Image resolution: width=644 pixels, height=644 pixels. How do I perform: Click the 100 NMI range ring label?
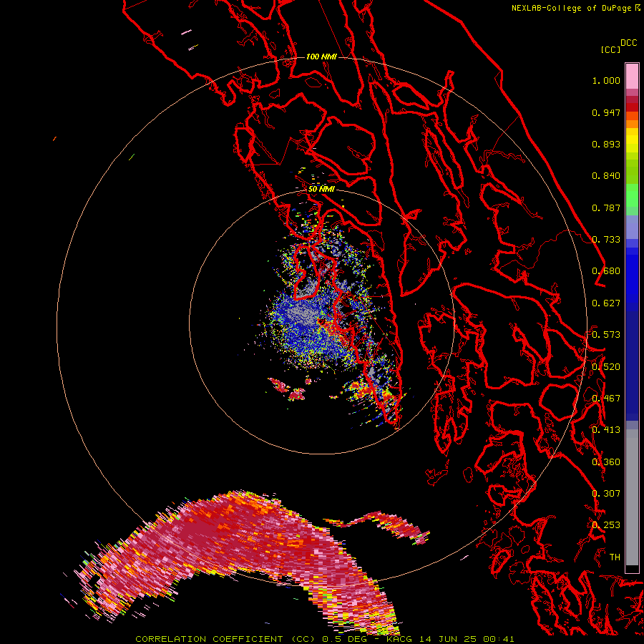pos(321,57)
